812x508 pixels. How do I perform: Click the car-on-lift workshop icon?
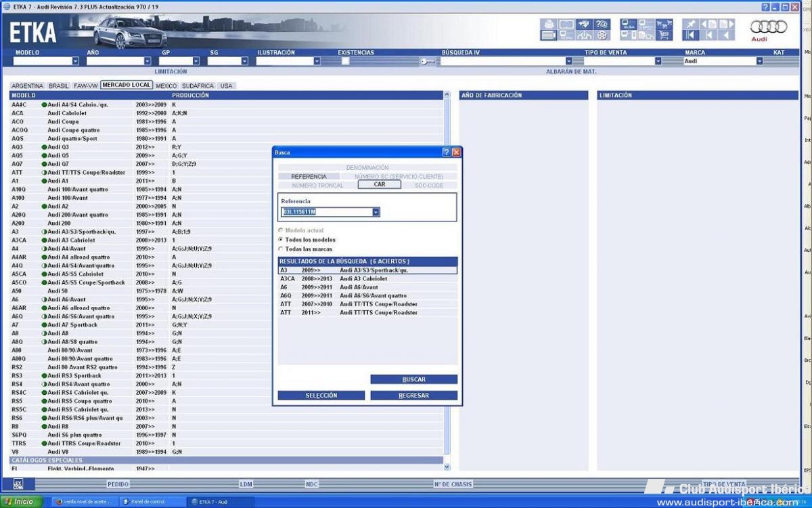click(584, 35)
